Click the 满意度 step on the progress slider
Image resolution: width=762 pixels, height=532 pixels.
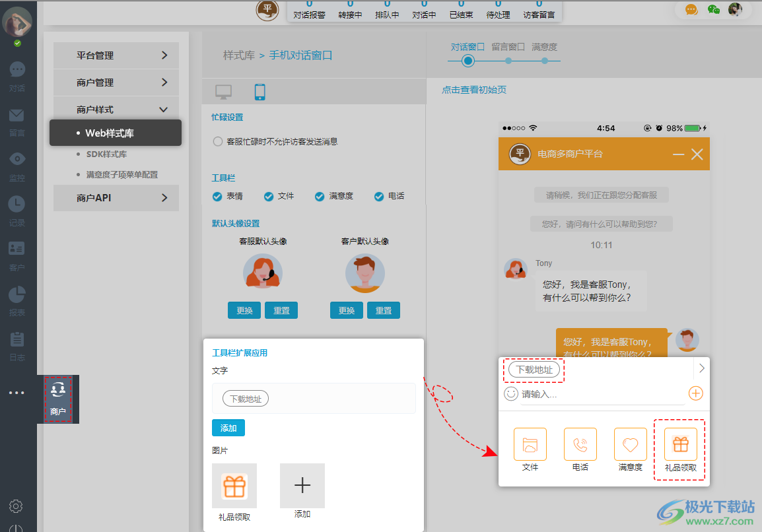tap(544, 60)
